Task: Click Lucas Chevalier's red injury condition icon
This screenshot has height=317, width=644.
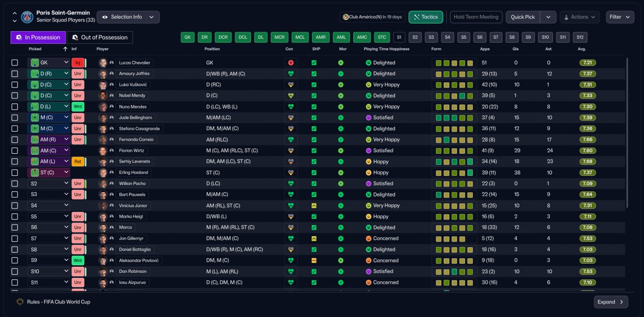Action: pyautogui.click(x=290, y=63)
